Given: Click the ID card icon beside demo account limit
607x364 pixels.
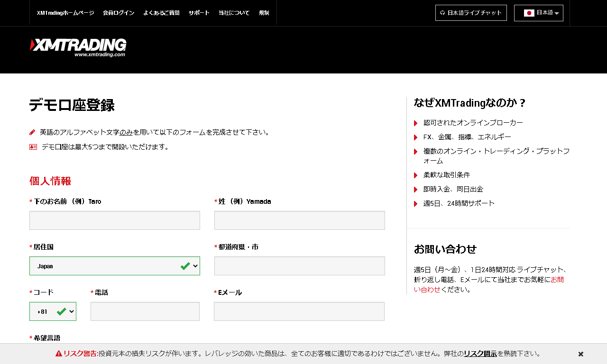Looking at the screenshot, I should 33,147.
